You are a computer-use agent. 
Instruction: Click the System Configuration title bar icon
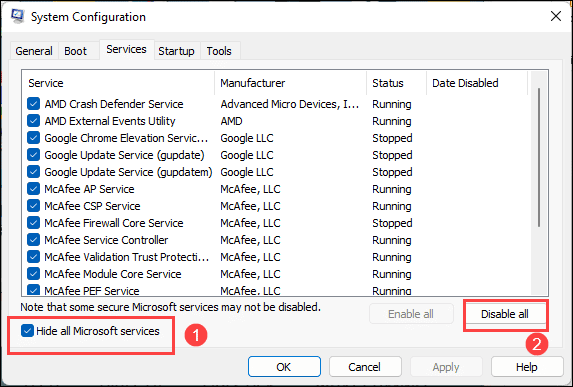coord(17,16)
